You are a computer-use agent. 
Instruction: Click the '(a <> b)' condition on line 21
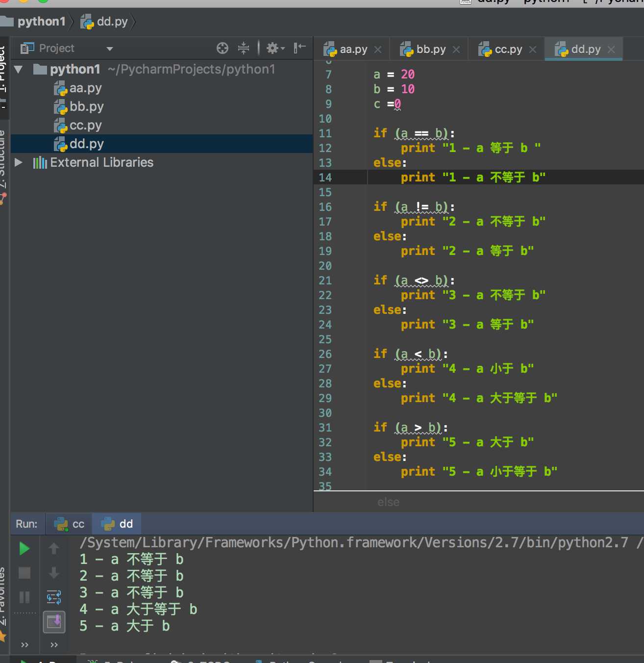tap(421, 280)
